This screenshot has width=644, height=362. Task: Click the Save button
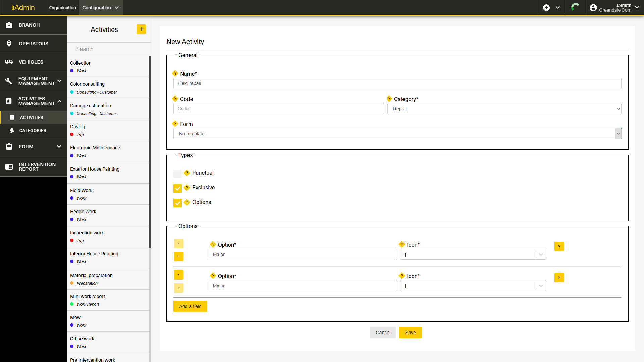pos(410,333)
